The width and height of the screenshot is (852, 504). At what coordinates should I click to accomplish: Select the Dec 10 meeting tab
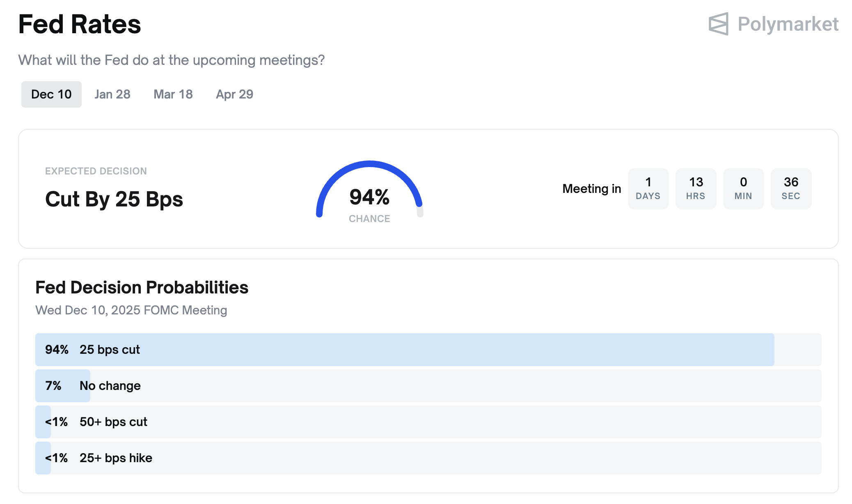coord(51,94)
